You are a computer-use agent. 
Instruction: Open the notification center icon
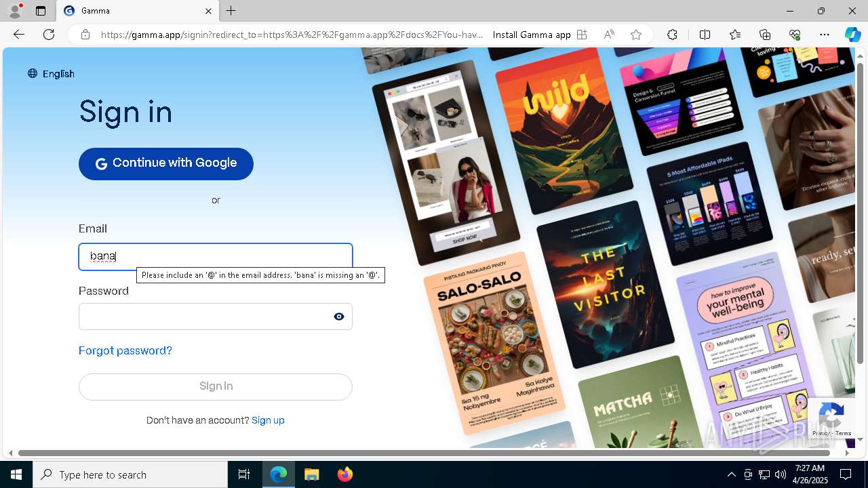point(846,474)
